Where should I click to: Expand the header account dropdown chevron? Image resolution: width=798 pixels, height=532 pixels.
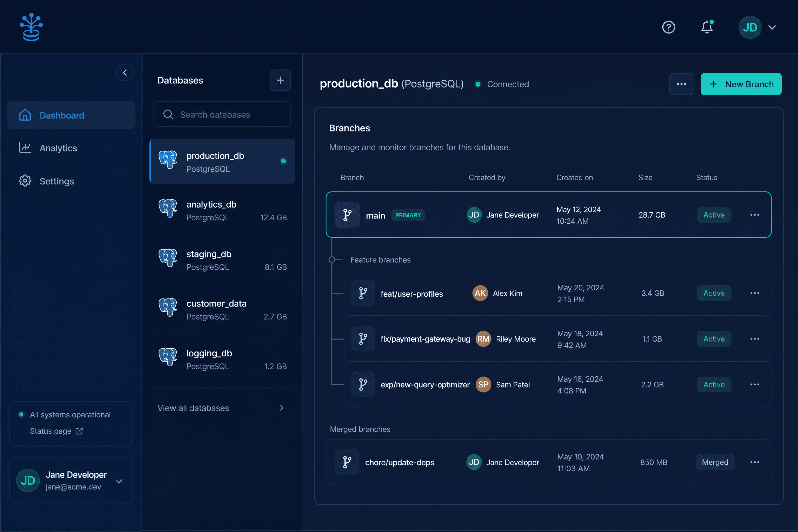click(772, 28)
